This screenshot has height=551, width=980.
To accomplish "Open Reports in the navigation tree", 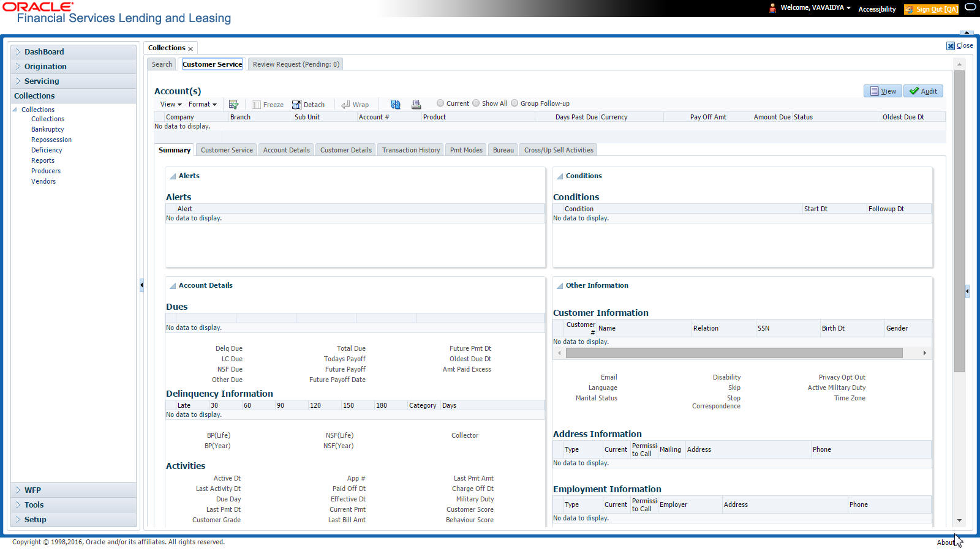I will 43,161.
